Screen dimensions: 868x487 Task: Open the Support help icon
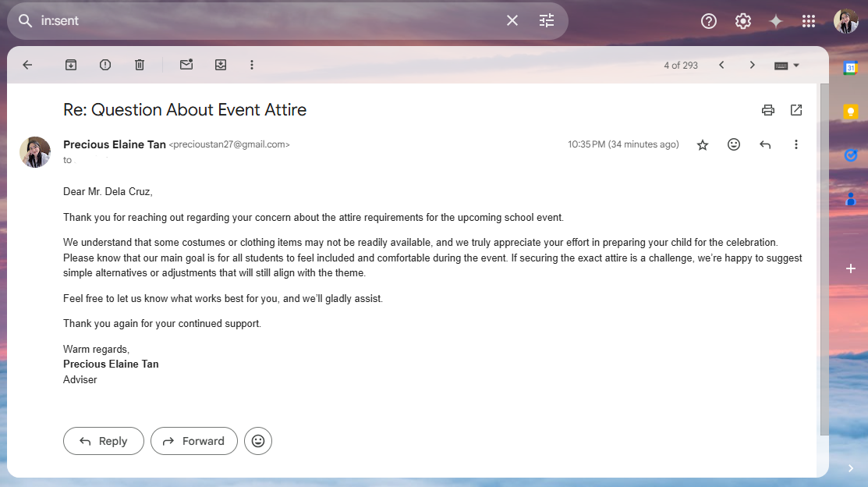pos(709,21)
